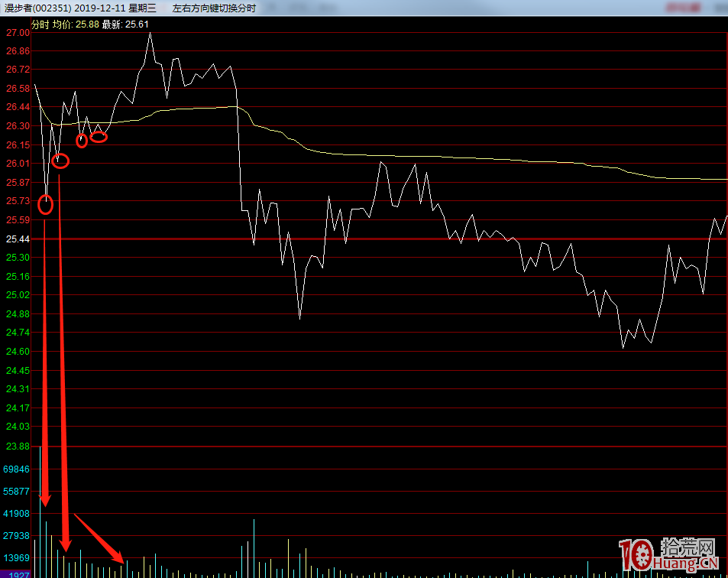Click the 25.73 price axis label
Viewport: 728px width, 578px height.
18,201
